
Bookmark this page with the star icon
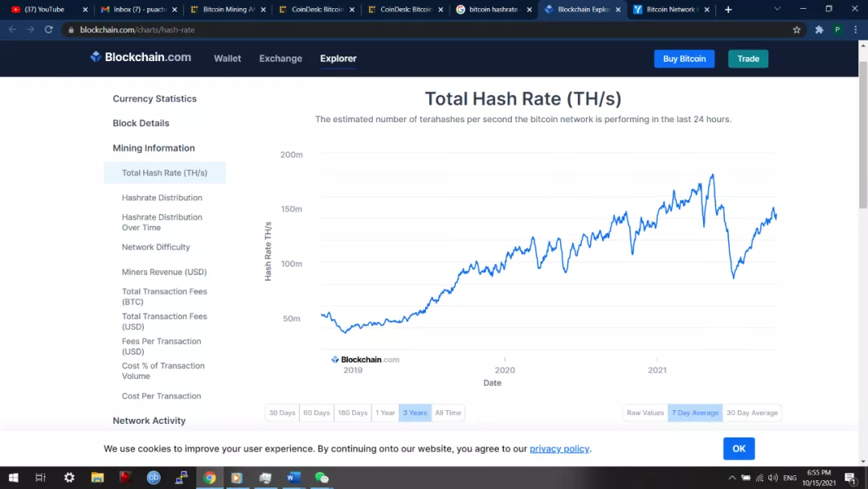click(x=796, y=30)
